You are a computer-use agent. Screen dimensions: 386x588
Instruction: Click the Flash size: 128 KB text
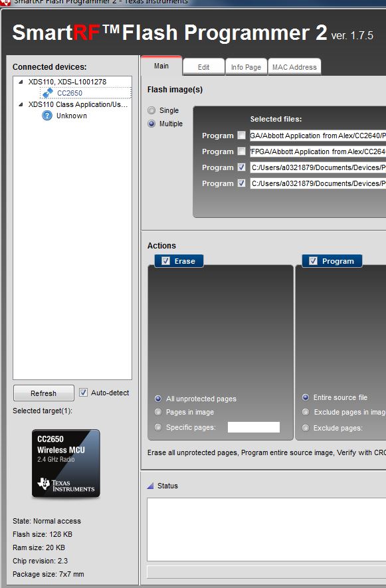[x=43, y=534]
